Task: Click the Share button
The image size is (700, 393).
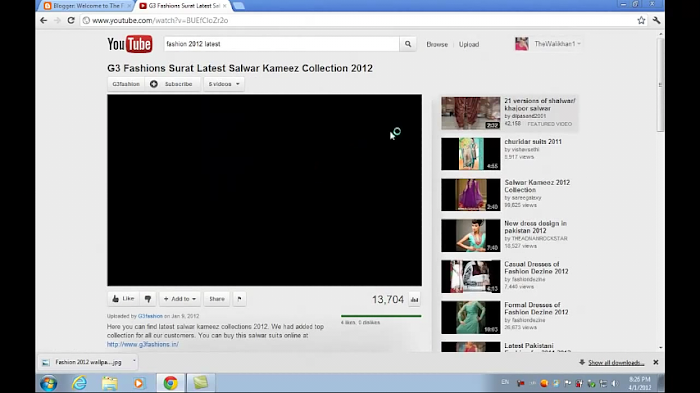Action: click(217, 299)
